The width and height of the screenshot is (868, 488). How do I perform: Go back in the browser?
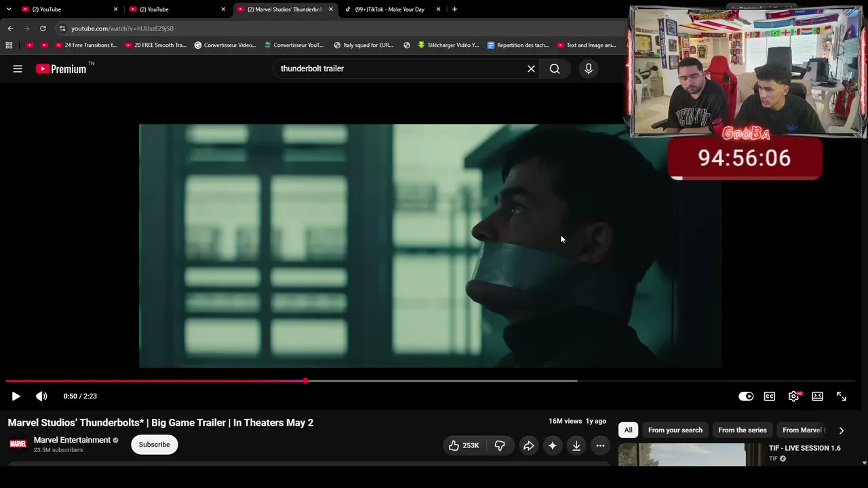10,28
